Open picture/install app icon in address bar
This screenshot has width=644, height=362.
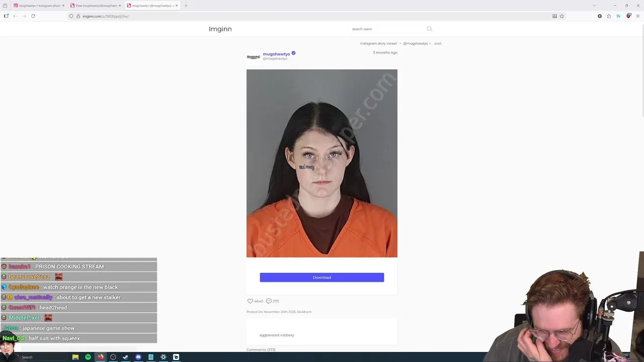pos(555,16)
